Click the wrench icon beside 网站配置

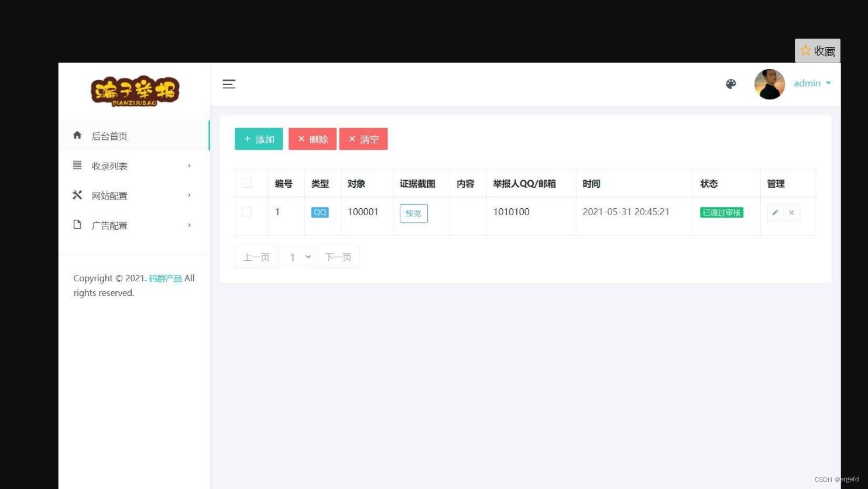point(77,195)
